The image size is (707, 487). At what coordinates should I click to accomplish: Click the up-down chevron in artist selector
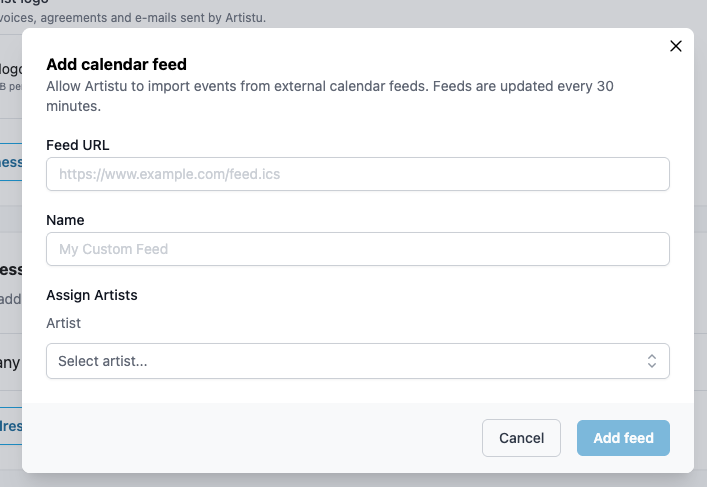pos(651,361)
